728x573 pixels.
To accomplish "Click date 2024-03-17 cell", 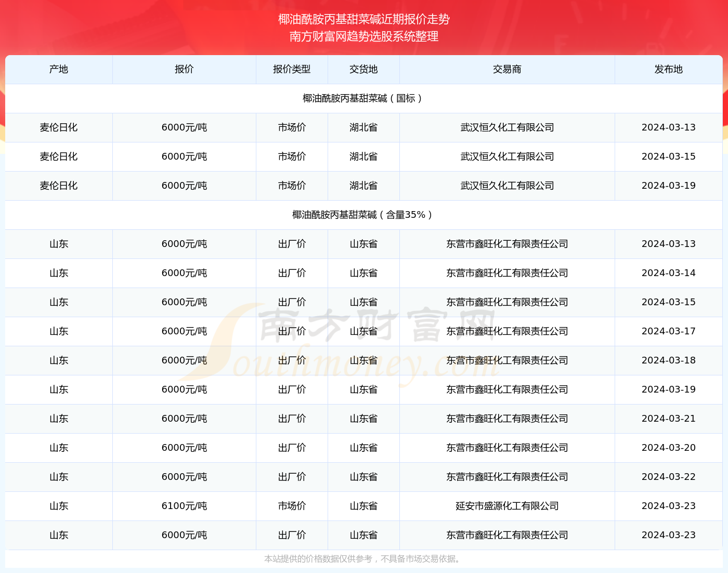I will (668, 331).
